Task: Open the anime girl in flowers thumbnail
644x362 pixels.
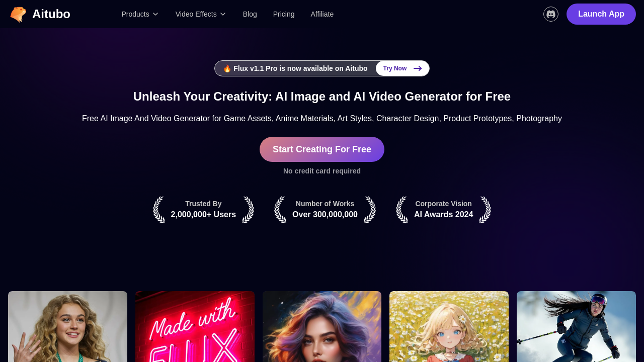Action: [449, 327]
